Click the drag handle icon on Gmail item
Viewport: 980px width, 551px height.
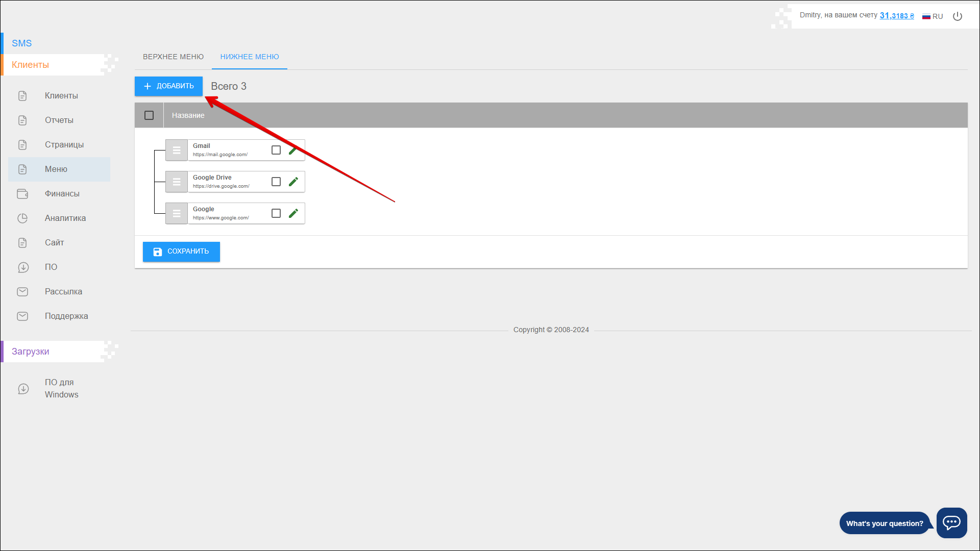pos(177,150)
